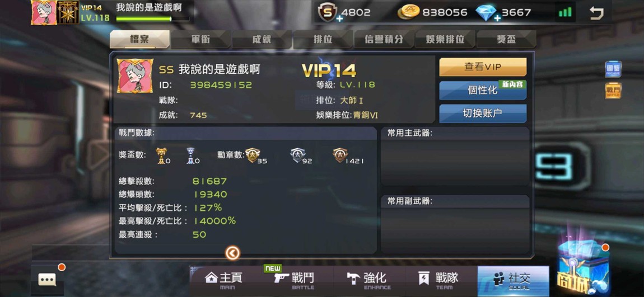Tap the gold coin currency icon
The height and width of the screenshot is (297, 644).
(x=409, y=12)
